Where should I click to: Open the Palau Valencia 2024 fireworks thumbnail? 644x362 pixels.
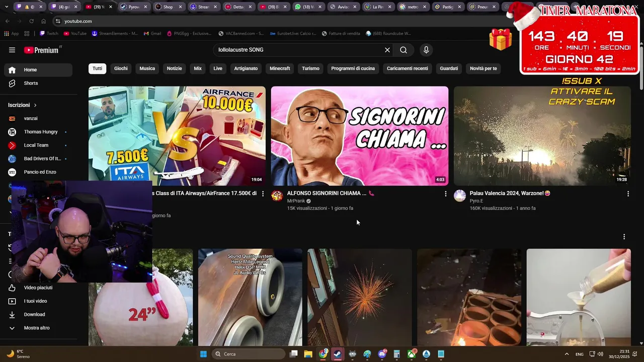(542, 136)
